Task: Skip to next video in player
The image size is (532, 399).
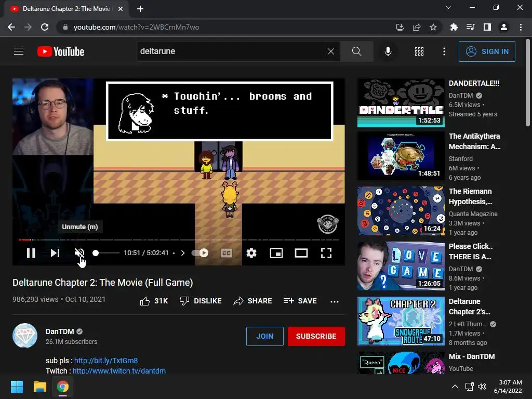Action: pos(55,253)
